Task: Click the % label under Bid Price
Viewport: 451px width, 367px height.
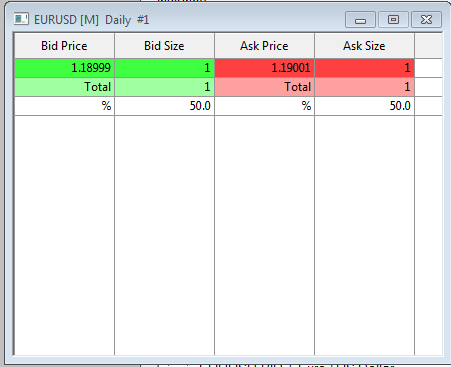Action: click(64, 106)
